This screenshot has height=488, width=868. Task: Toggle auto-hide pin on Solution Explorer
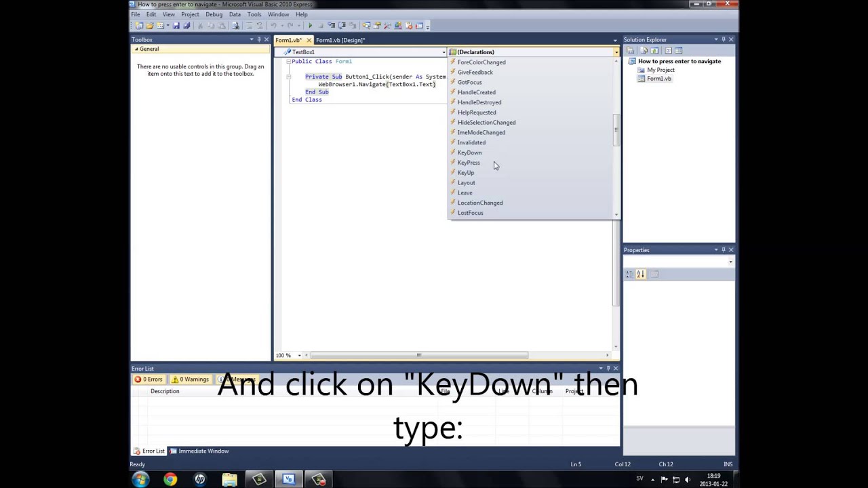(x=724, y=40)
